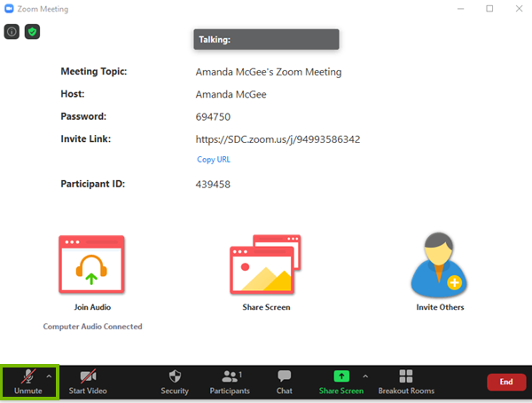This screenshot has height=403, width=532.
Task: Unmute the microphone
Action: click(27, 382)
